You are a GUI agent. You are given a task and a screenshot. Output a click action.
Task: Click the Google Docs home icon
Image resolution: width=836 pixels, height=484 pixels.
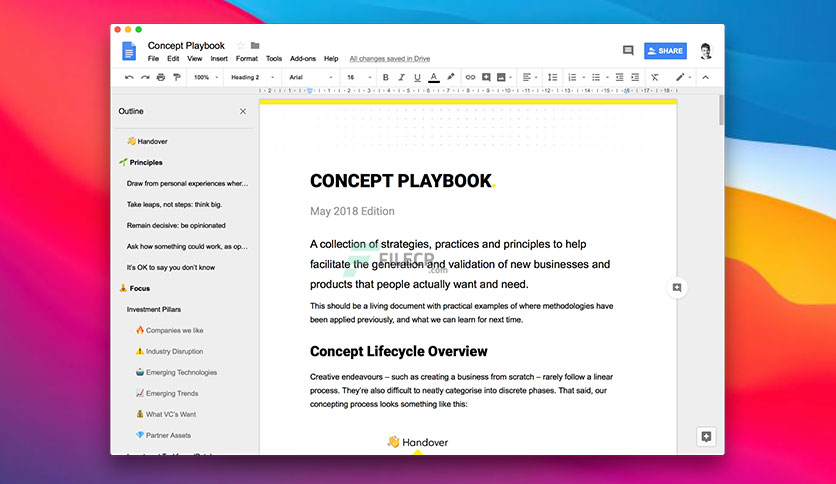129,51
